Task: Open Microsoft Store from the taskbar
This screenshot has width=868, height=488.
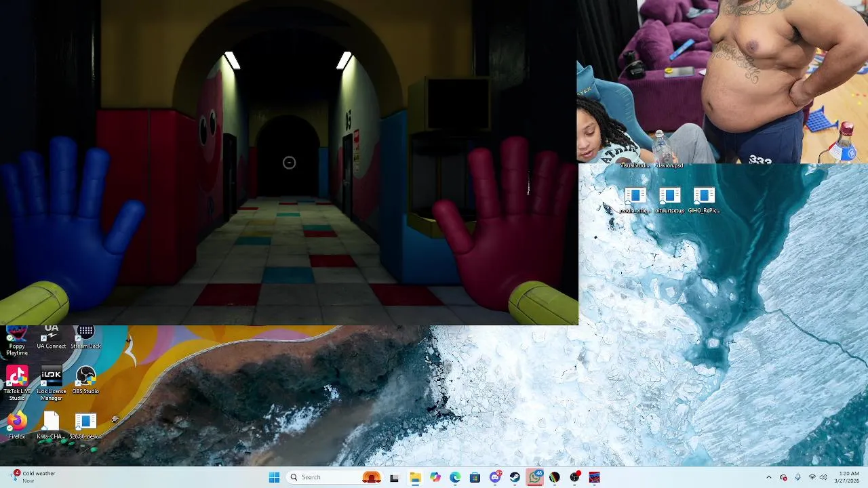Action: pyautogui.click(x=475, y=477)
